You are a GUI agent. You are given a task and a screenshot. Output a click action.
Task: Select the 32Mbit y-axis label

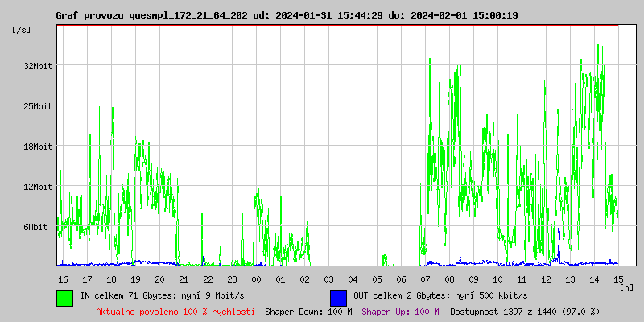(37, 66)
